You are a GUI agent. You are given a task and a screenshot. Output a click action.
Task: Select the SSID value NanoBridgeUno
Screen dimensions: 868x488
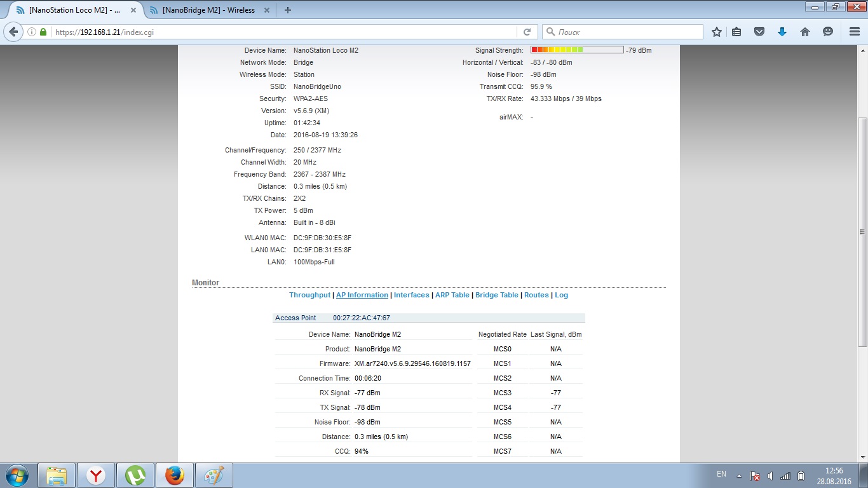[x=317, y=86]
